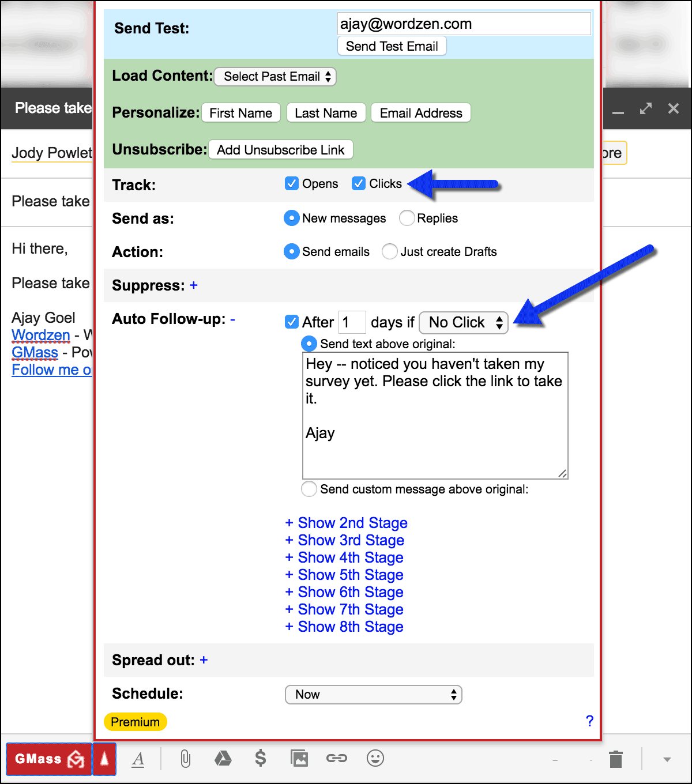
Task: Toggle the Clicks tracking checkbox
Action: click(x=359, y=184)
